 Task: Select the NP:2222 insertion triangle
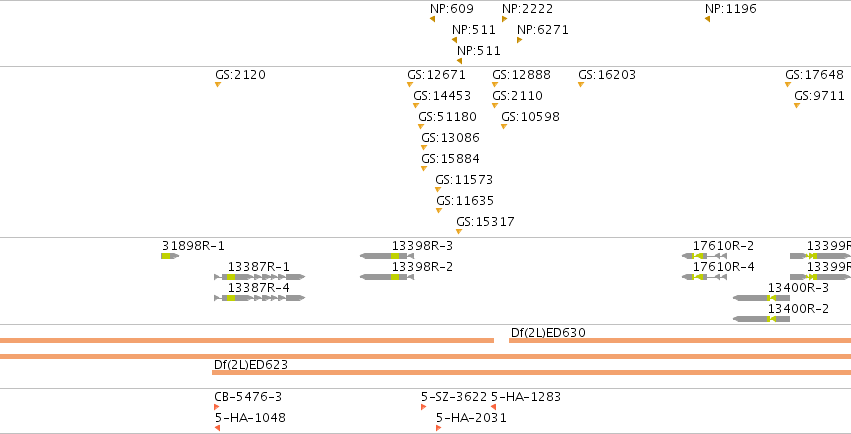505,19
